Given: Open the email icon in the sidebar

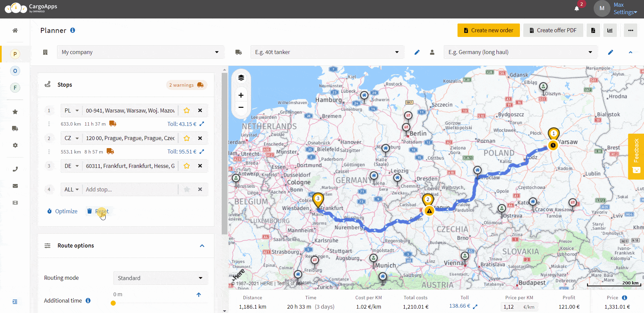Looking at the screenshot, I should (x=15, y=186).
